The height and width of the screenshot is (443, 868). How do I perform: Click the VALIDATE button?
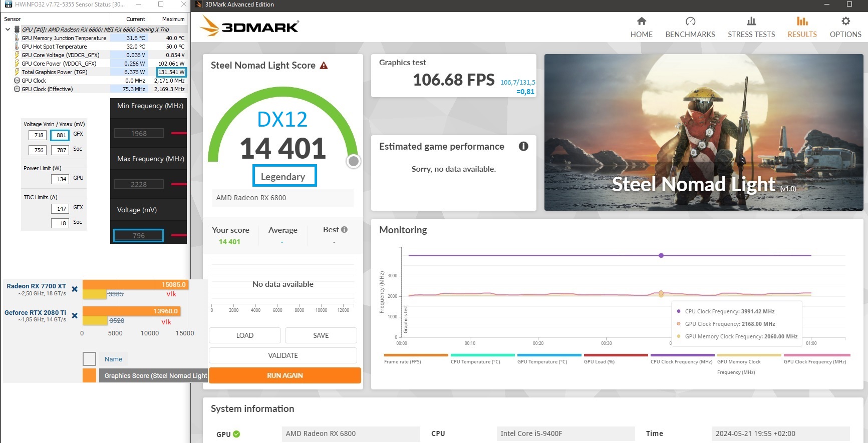[x=283, y=355]
